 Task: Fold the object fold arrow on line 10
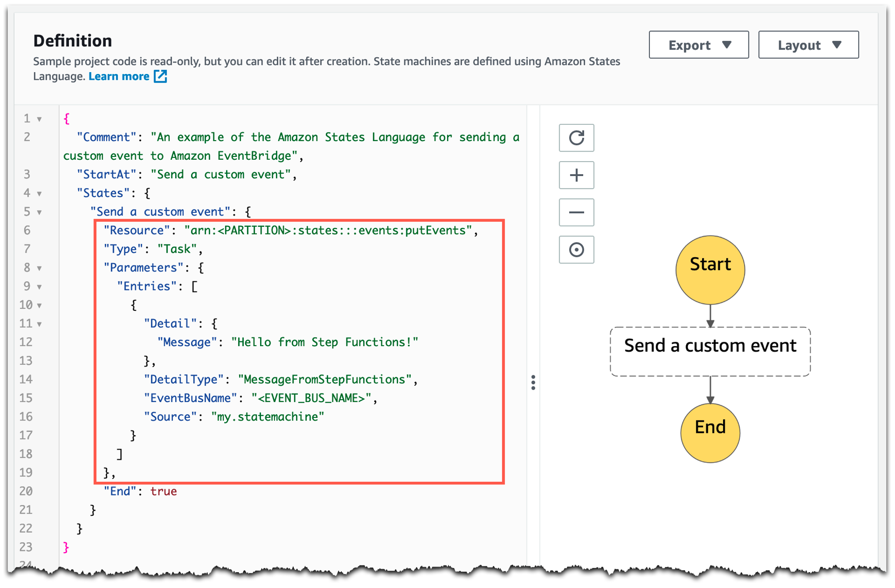[x=39, y=305]
